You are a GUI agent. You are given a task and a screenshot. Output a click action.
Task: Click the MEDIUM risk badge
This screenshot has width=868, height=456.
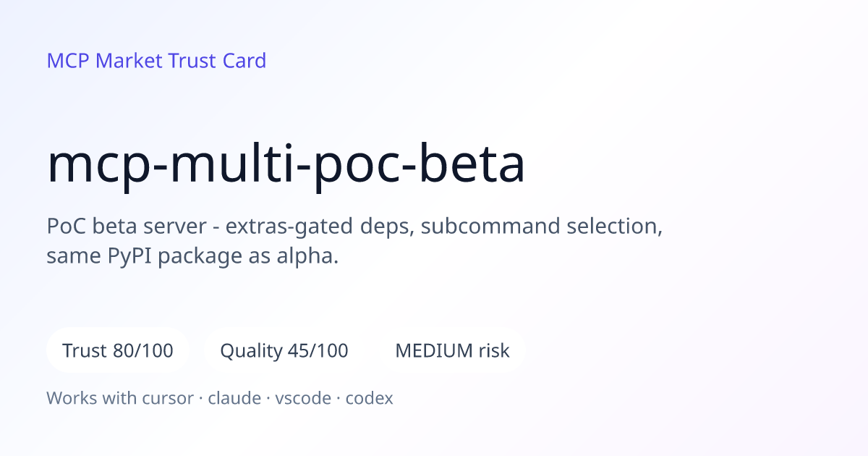pos(452,351)
